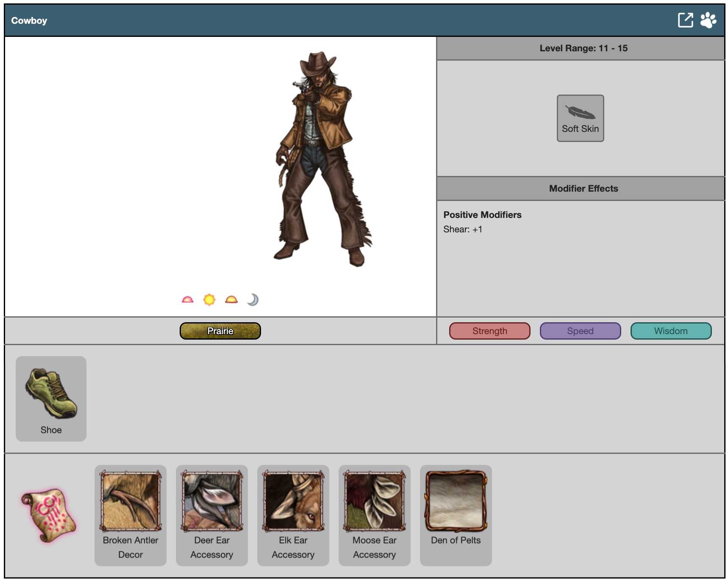Select the Soft Skin feather item
728x583 pixels.
click(x=580, y=118)
